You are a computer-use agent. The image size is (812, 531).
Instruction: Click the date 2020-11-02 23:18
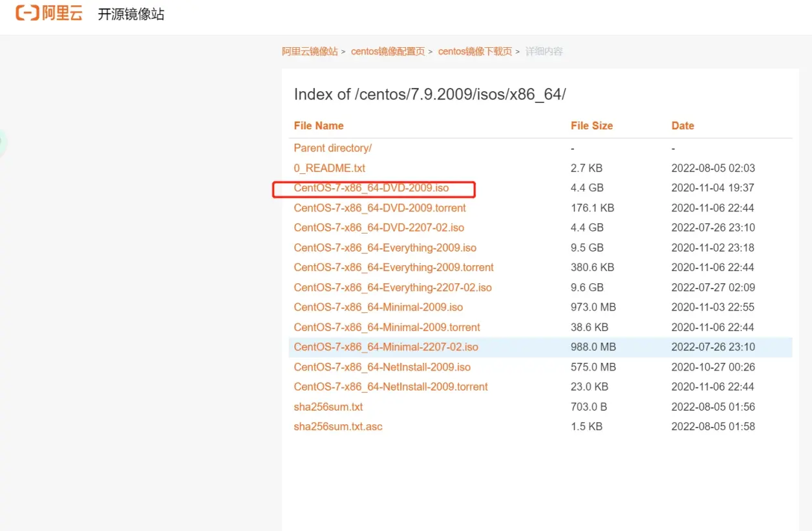tap(713, 248)
